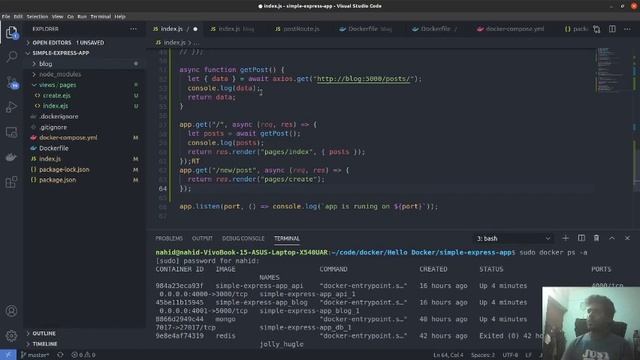Switch to the Debug Console tab
640x360 pixels.
point(243,238)
